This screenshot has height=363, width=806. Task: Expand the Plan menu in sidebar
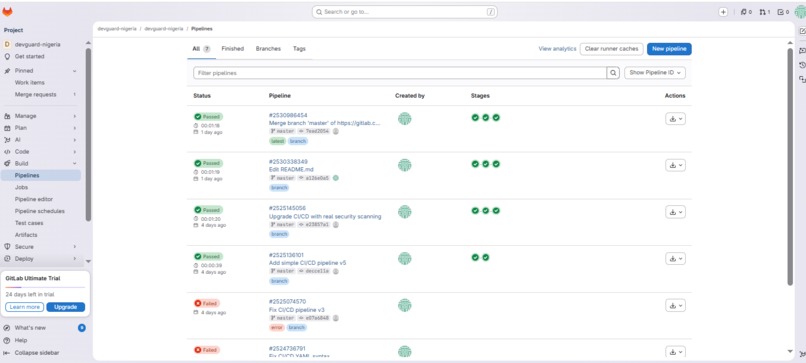(41, 128)
